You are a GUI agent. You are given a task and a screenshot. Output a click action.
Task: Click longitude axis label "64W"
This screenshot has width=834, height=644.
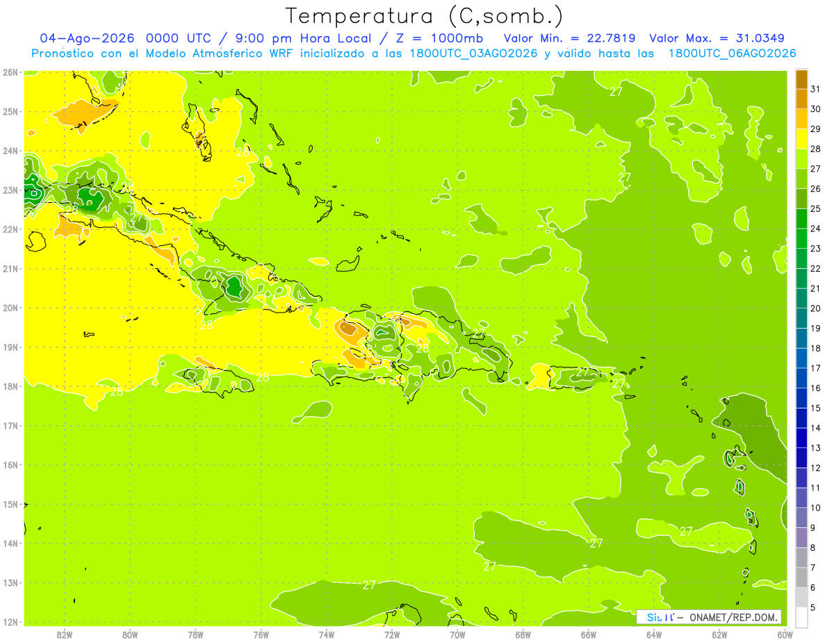[x=654, y=634]
